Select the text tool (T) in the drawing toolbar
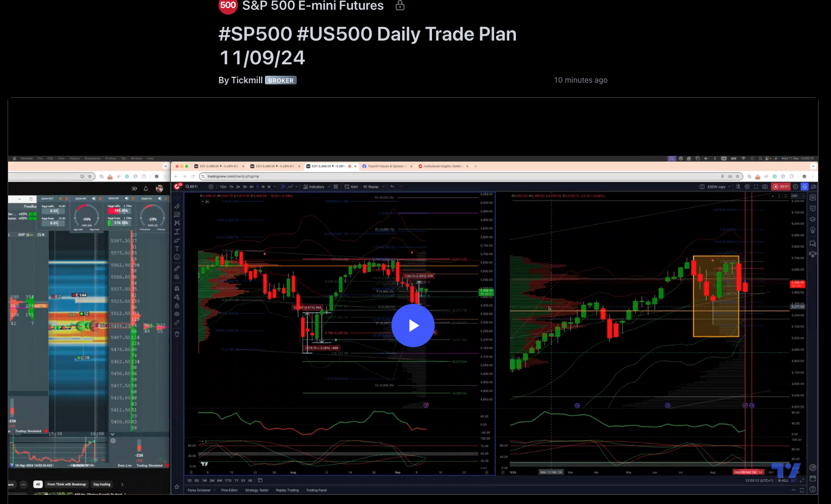This screenshot has height=504, width=831. 177,249
